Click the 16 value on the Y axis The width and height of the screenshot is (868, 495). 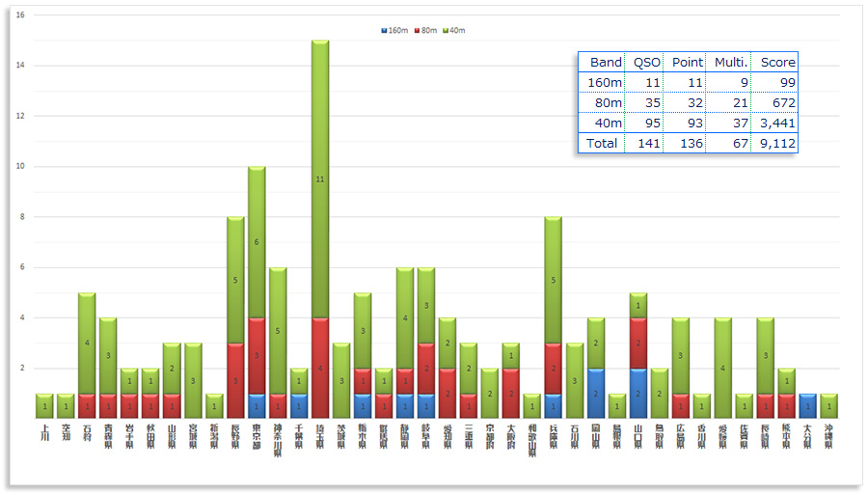coord(21,15)
